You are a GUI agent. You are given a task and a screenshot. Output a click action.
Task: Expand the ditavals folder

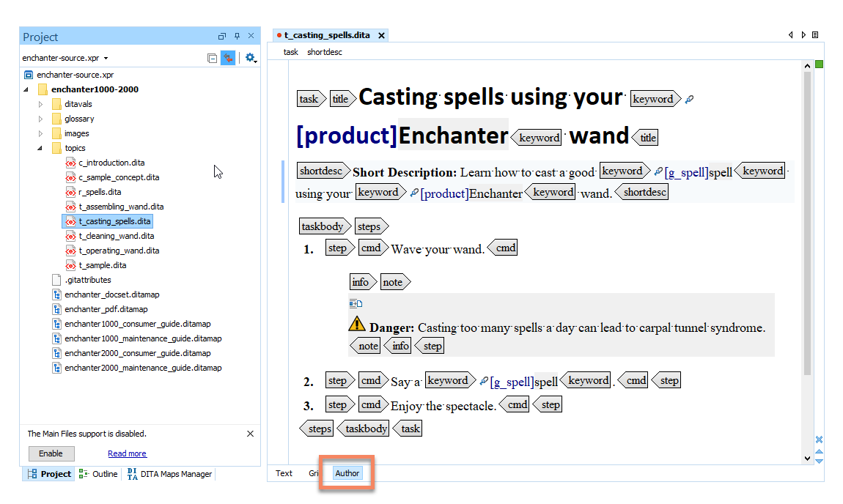coord(41,104)
